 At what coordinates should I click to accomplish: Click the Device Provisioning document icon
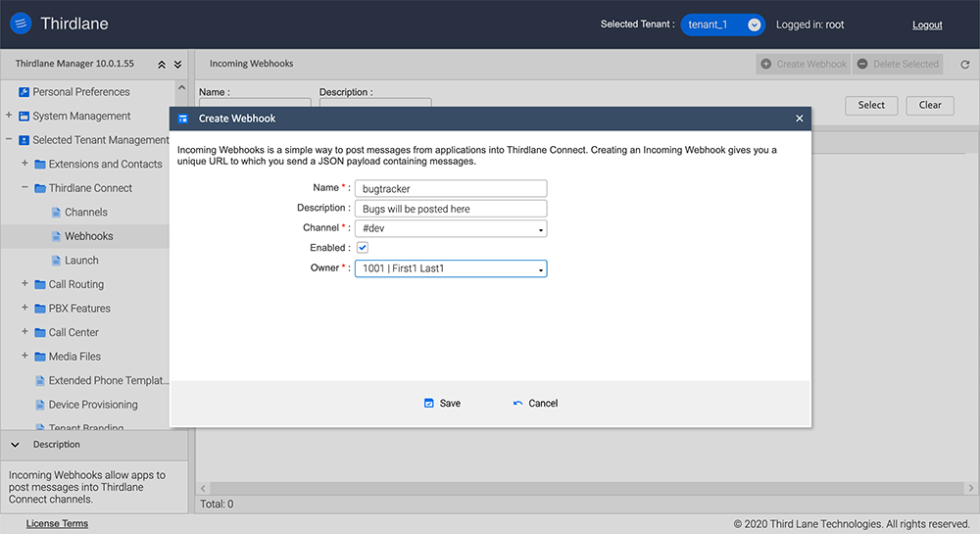40,405
